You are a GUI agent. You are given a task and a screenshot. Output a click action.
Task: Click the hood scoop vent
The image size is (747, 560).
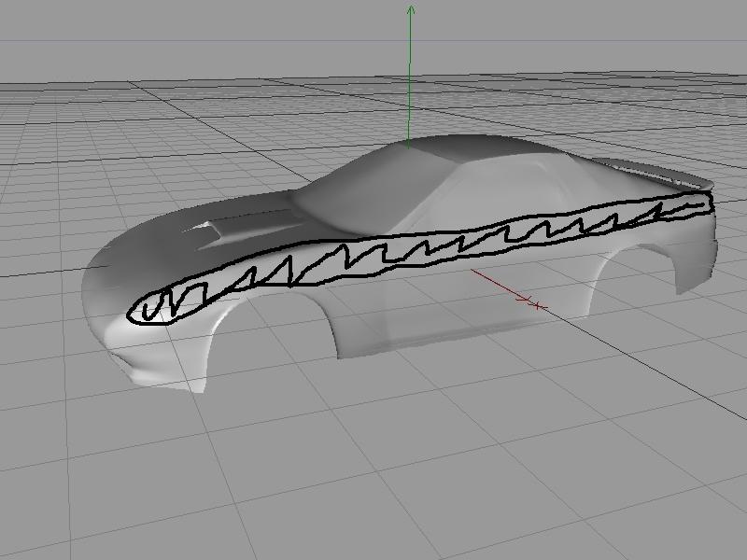(210, 226)
